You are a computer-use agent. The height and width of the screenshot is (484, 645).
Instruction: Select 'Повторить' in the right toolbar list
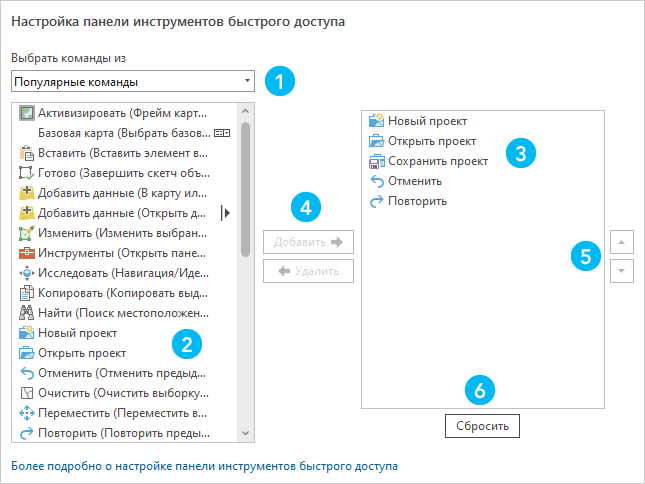pyautogui.click(x=417, y=201)
